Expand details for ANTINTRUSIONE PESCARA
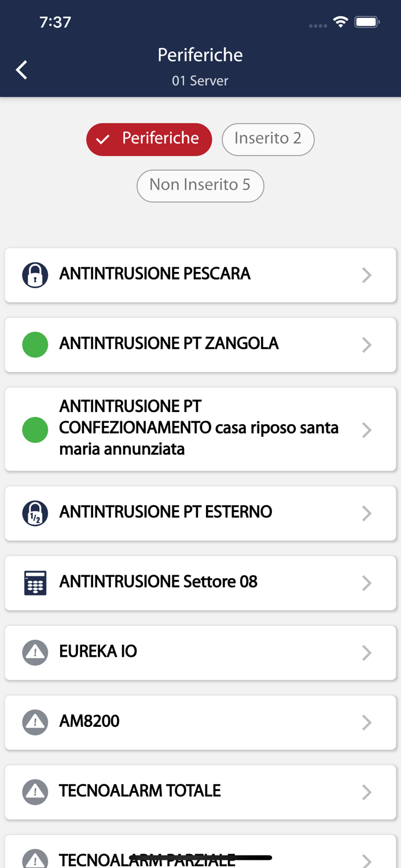The height and width of the screenshot is (868, 401). click(367, 275)
